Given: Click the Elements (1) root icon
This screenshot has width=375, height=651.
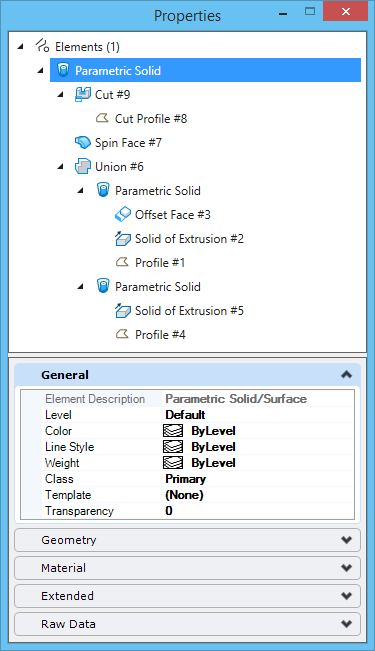Looking at the screenshot, I should click(42, 46).
